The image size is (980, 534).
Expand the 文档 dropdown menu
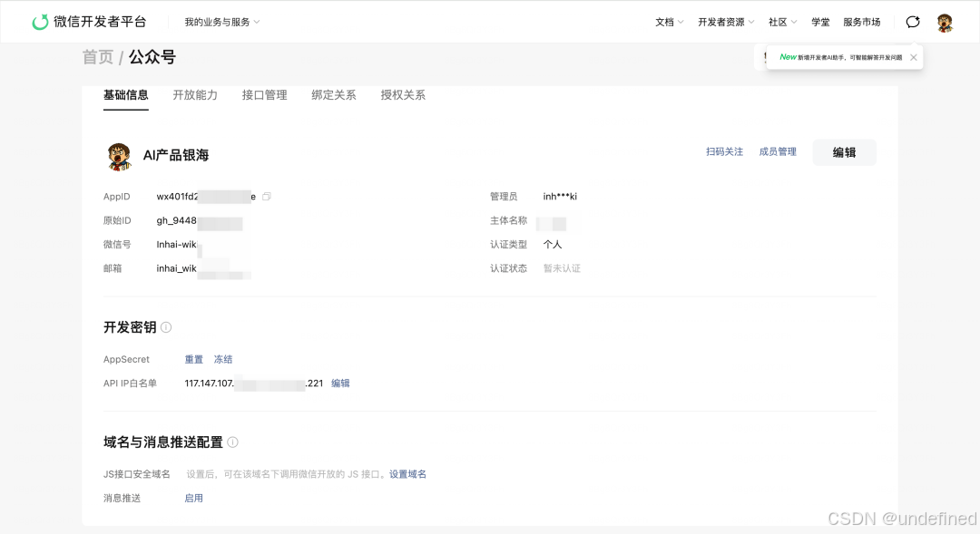click(670, 22)
